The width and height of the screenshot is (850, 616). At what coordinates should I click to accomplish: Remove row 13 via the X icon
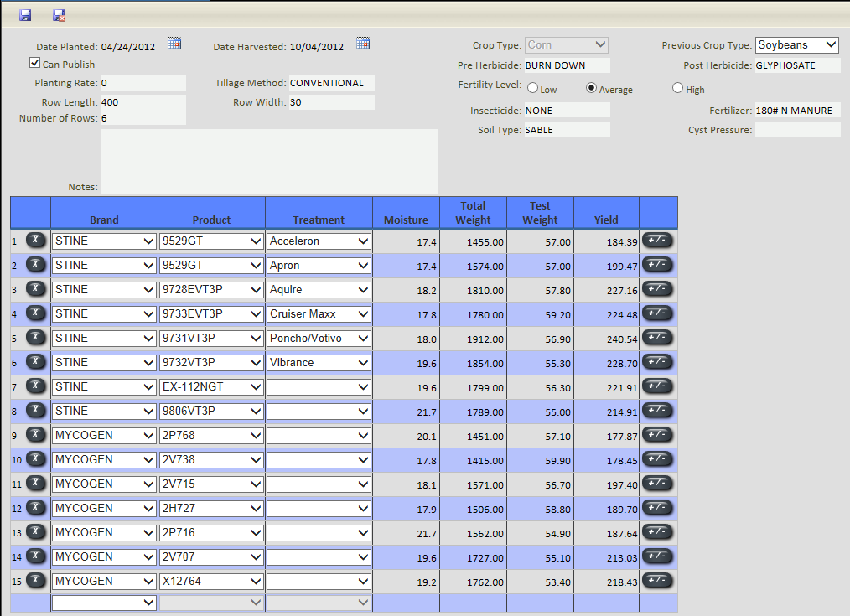[36, 532]
